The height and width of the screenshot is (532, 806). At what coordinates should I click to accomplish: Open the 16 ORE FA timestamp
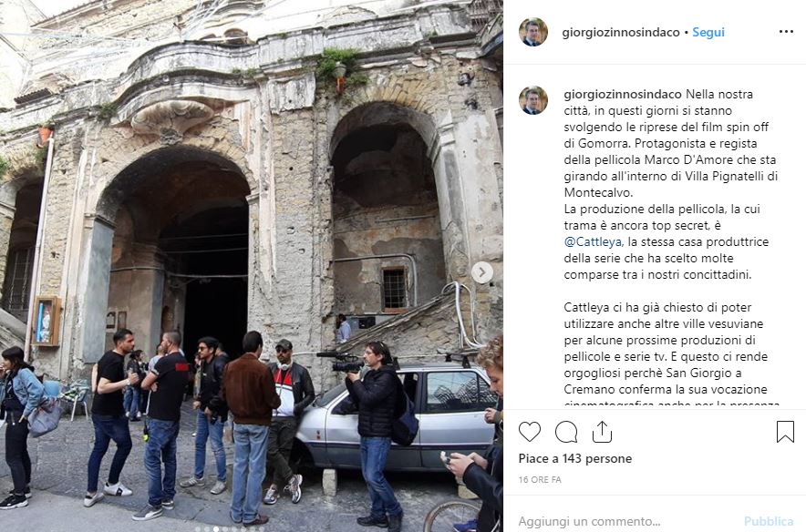[x=540, y=480]
